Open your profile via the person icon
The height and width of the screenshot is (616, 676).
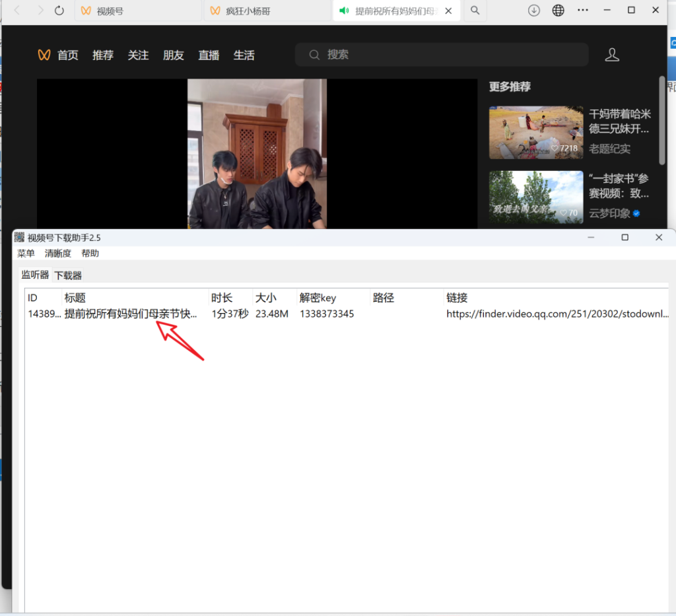pos(612,55)
